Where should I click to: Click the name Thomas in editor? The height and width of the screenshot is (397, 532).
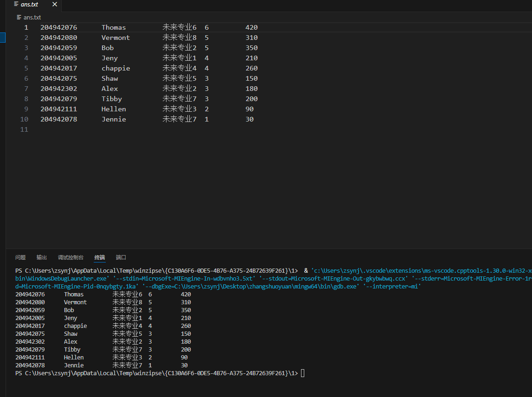114,27
